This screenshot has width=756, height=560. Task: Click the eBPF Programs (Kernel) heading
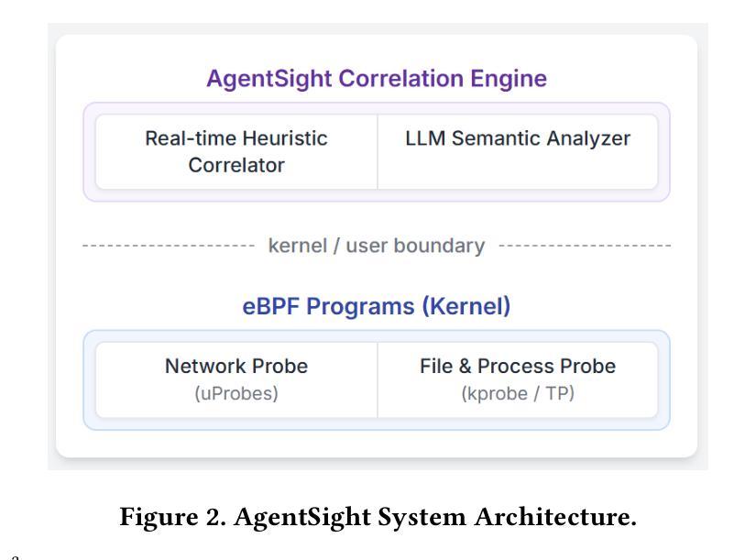377,306
